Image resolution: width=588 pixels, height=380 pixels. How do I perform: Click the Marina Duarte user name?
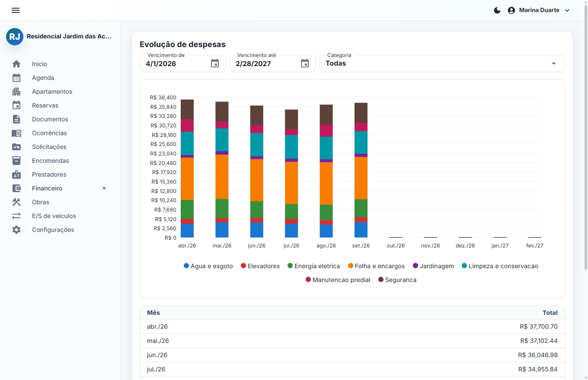click(x=539, y=10)
